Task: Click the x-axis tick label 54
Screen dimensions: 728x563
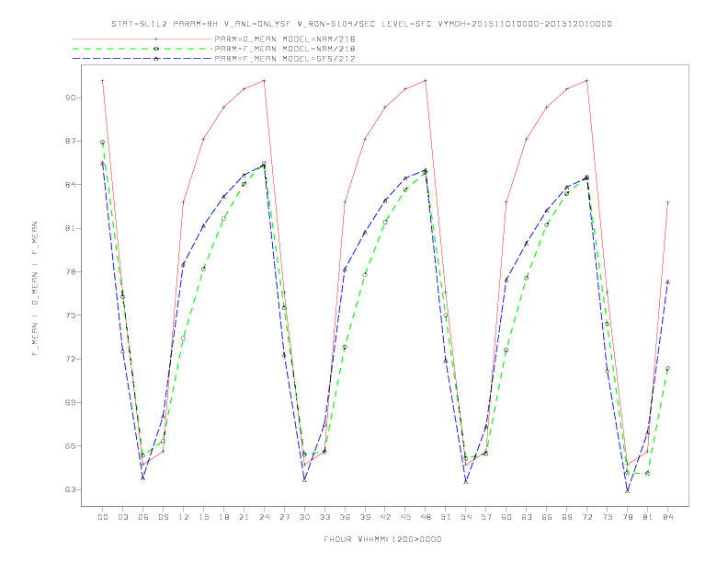Action: pyautogui.click(x=466, y=517)
